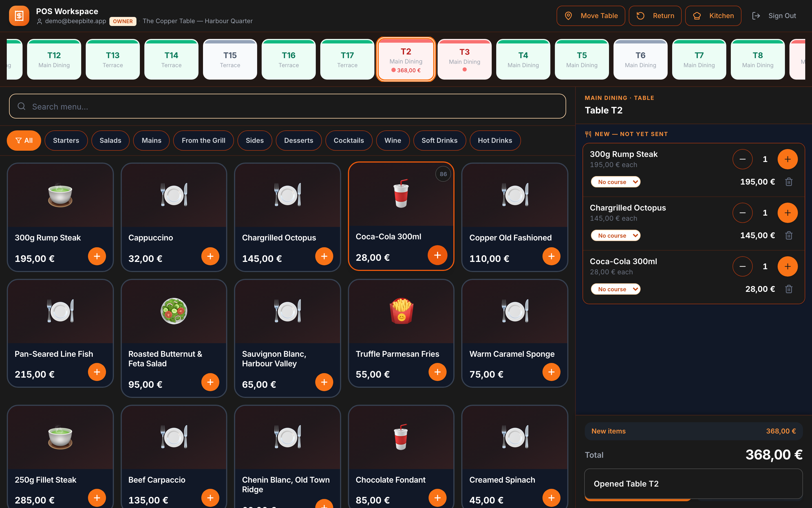Image resolution: width=812 pixels, height=508 pixels.
Task: Click the Search menu input field
Action: pos(288,106)
